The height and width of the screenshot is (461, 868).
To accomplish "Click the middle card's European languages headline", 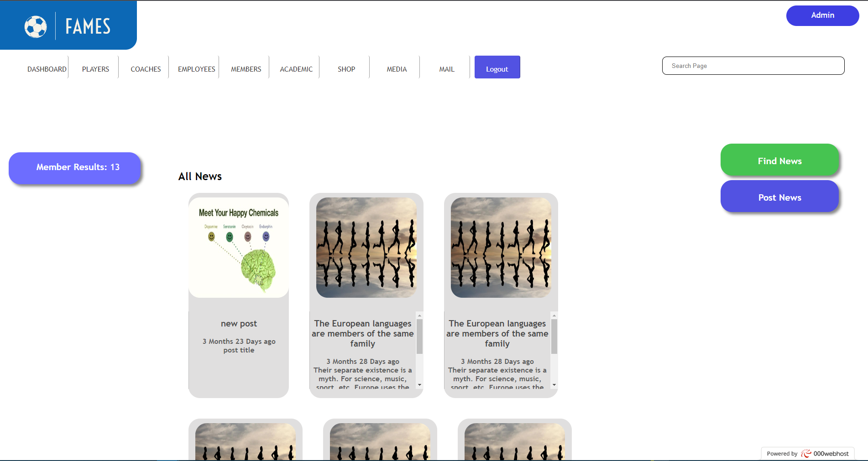I will (363, 334).
